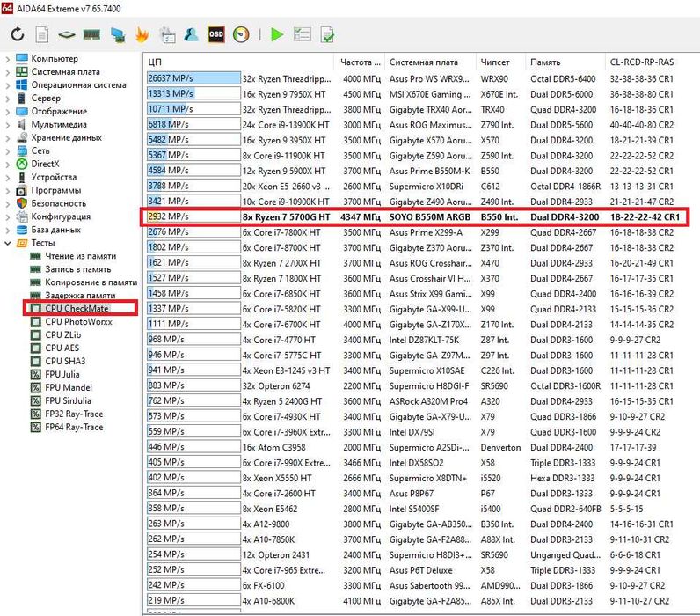Expand the Мультимедиа tree node
Screen dimensions: 700x616
(x=7, y=124)
